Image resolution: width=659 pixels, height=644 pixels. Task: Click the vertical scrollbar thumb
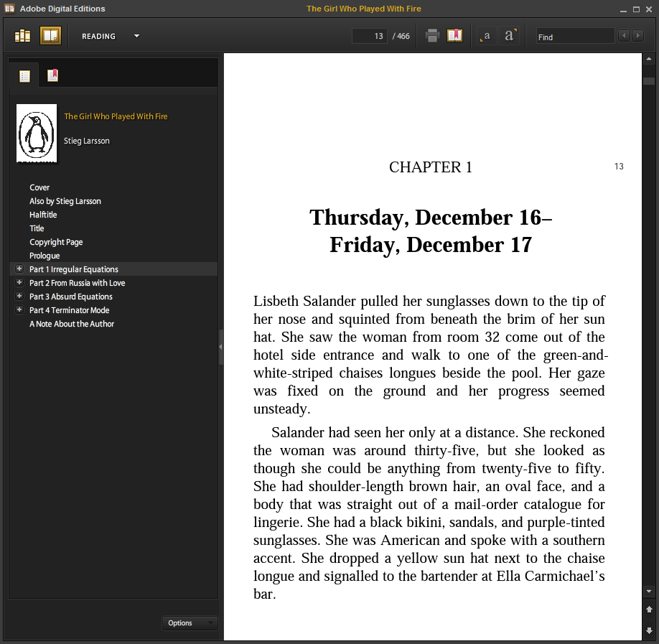click(x=649, y=80)
